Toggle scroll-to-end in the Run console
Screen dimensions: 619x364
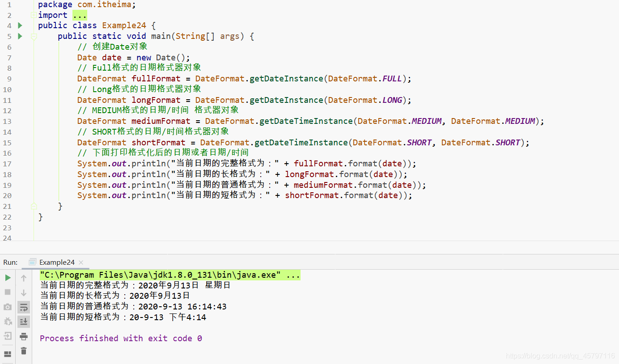(x=24, y=322)
